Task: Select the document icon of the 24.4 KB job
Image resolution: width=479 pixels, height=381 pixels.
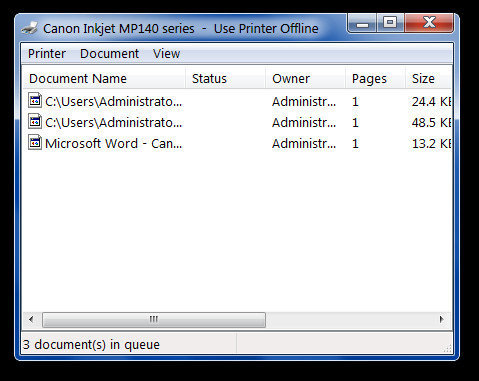Action: (35, 100)
